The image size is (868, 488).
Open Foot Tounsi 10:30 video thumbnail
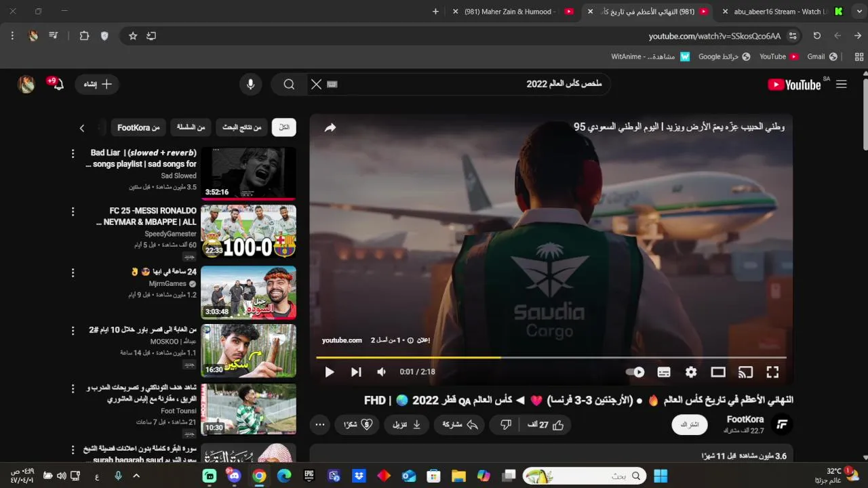point(248,409)
